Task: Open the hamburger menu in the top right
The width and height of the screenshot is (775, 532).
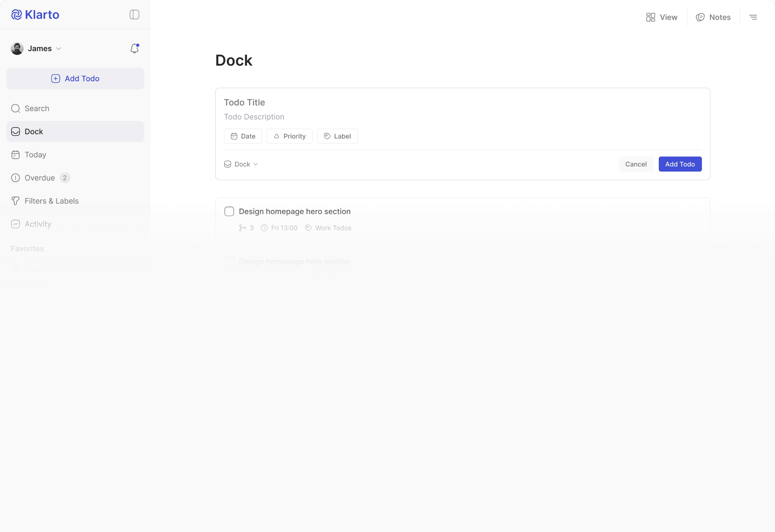Action: [753, 17]
